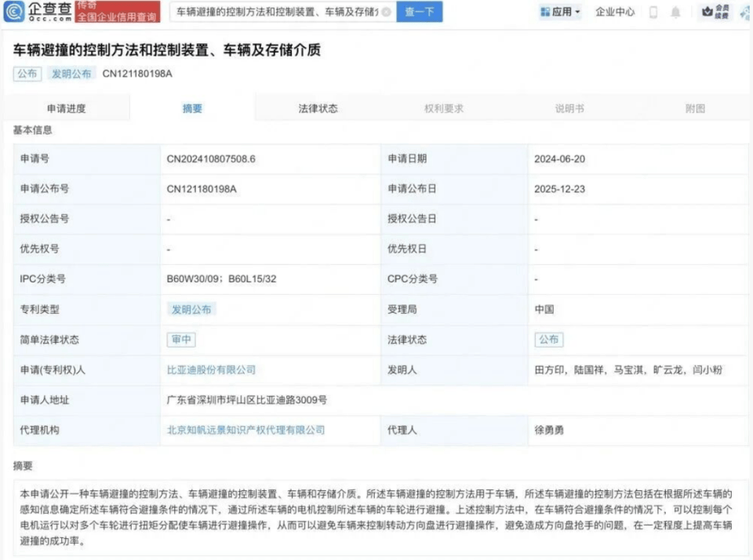
Task: Open the 附图 tab
Action: tap(694, 109)
